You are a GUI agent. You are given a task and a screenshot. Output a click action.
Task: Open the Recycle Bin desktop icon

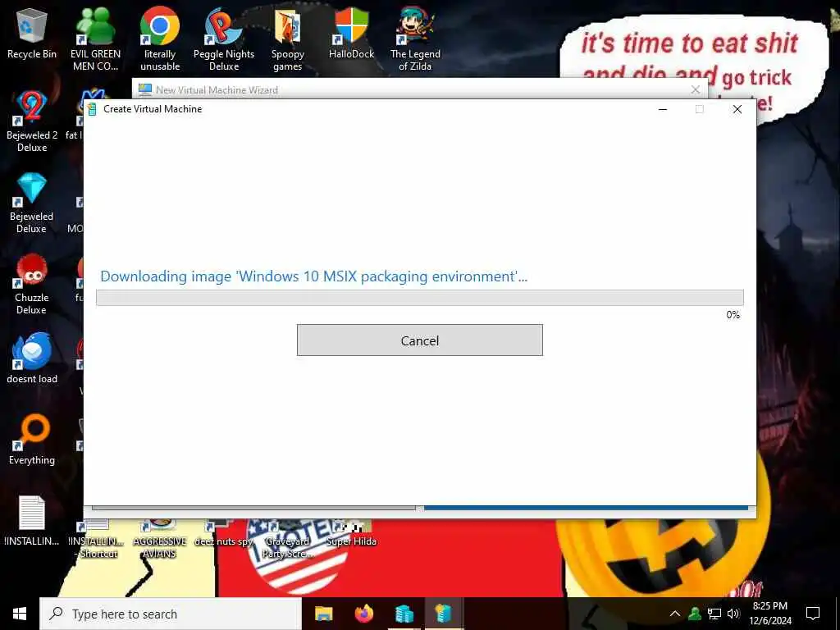32,34
